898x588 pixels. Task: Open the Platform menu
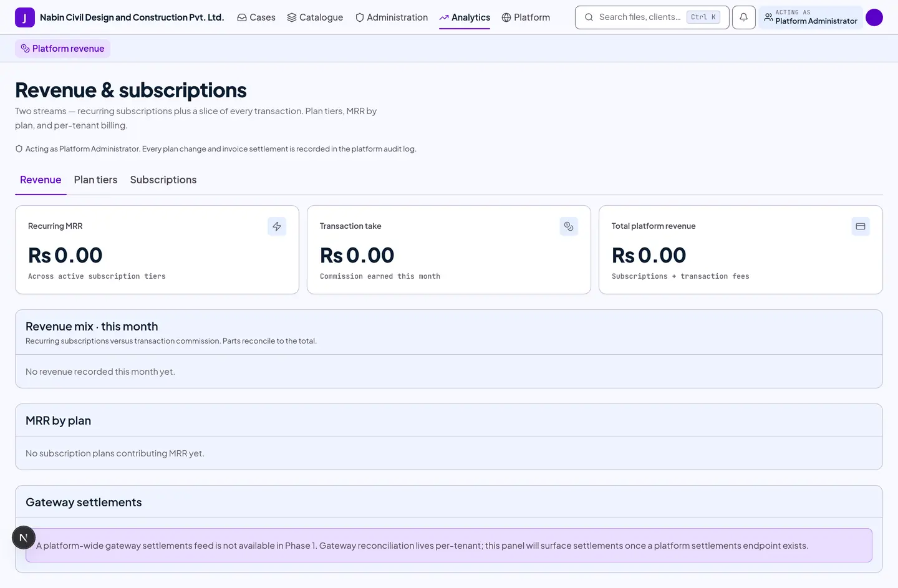tap(526, 17)
